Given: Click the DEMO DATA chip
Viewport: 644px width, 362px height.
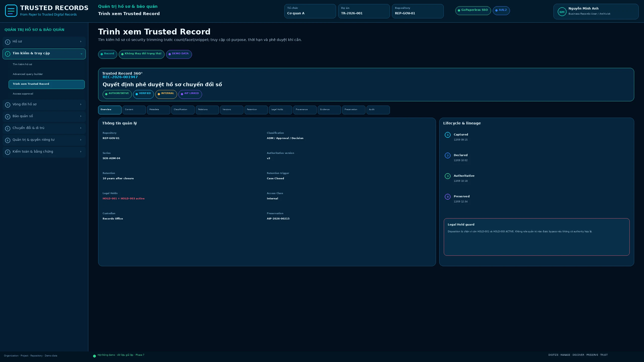Looking at the screenshot, I should (x=179, y=54).
